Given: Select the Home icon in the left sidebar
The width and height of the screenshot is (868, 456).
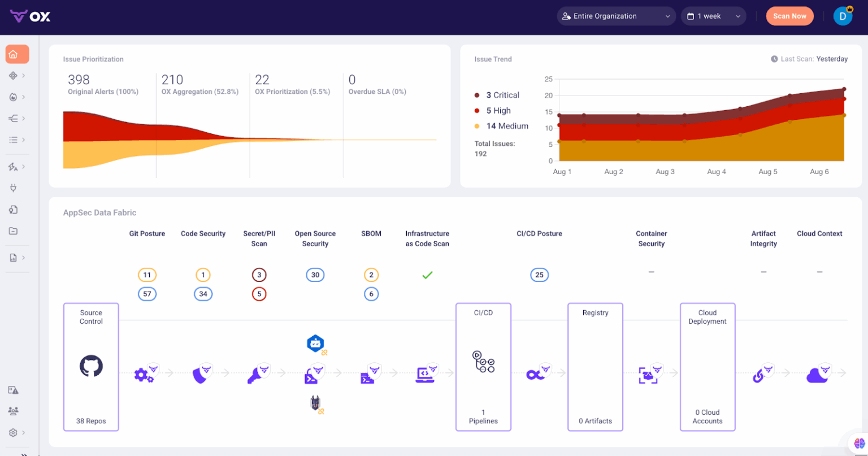Looking at the screenshot, I should tap(17, 54).
